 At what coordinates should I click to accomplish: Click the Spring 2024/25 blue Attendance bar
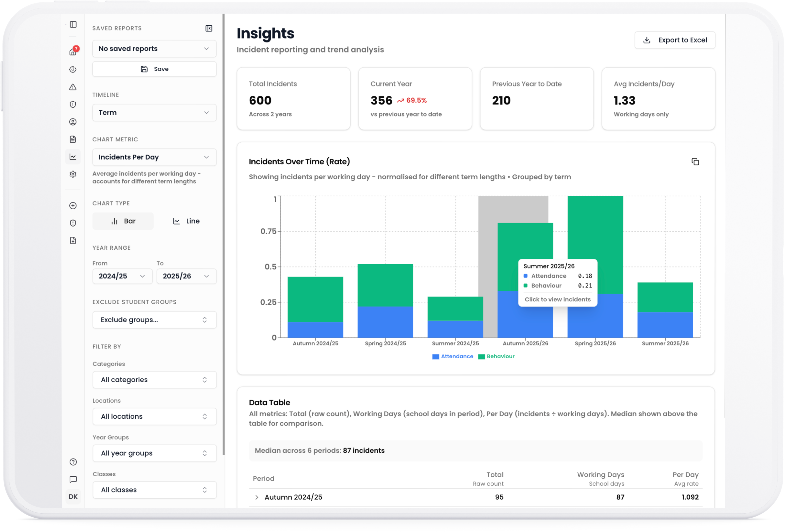click(x=385, y=322)
